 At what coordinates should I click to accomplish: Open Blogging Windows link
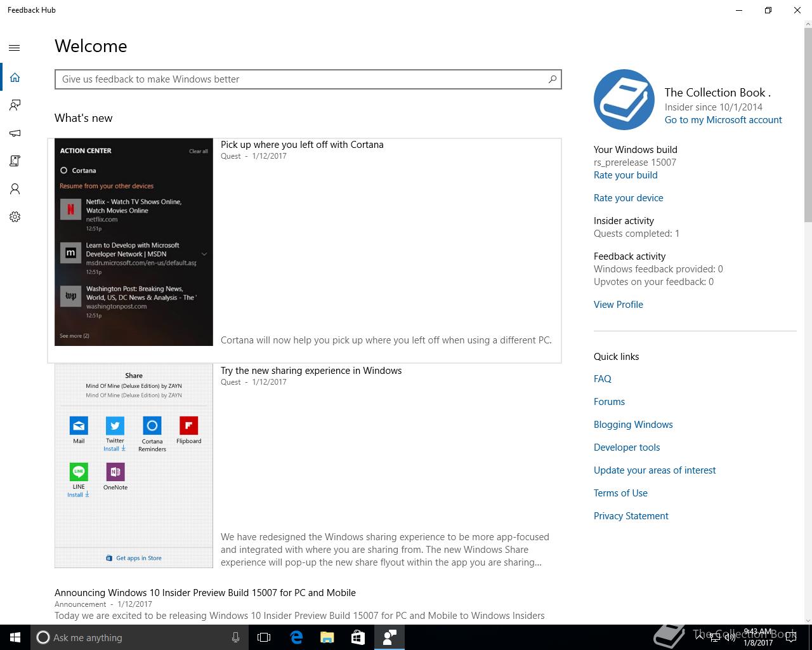coord(633,425)
